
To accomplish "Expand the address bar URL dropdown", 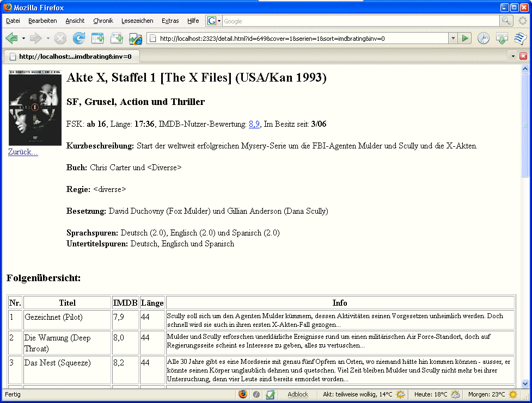I will tap(453, 38).
